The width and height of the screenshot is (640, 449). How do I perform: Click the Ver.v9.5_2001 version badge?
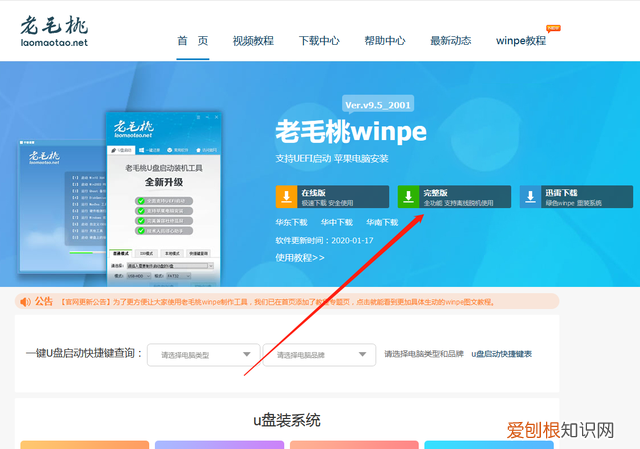pos(378,104)
